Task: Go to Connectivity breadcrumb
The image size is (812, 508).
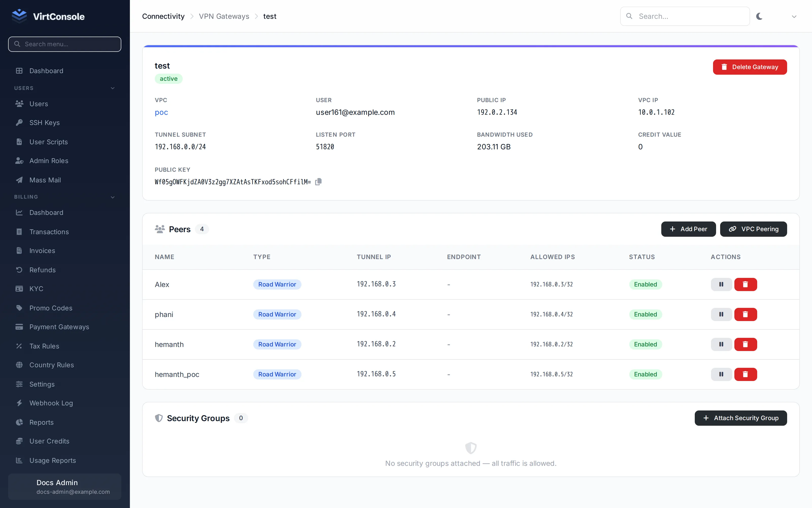Action: [163, 16]
